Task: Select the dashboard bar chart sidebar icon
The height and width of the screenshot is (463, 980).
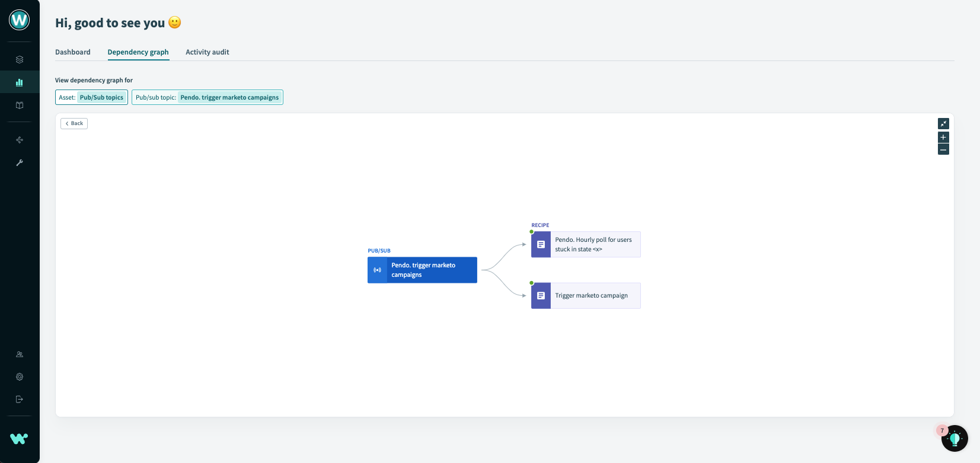Action: 20,82
